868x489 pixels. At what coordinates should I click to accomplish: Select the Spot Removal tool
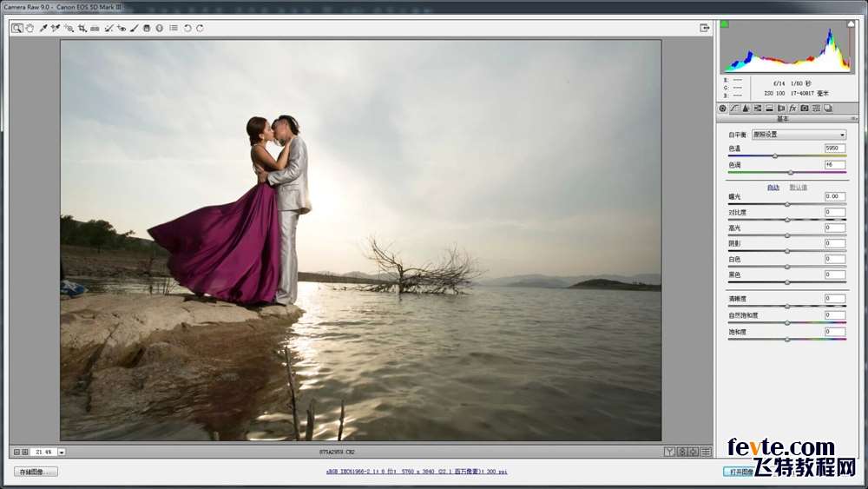(x=108, y=28)
